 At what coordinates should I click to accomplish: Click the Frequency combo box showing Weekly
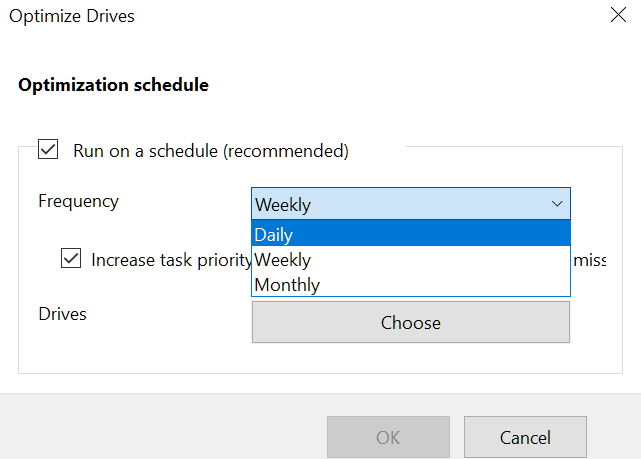point(400,204)
